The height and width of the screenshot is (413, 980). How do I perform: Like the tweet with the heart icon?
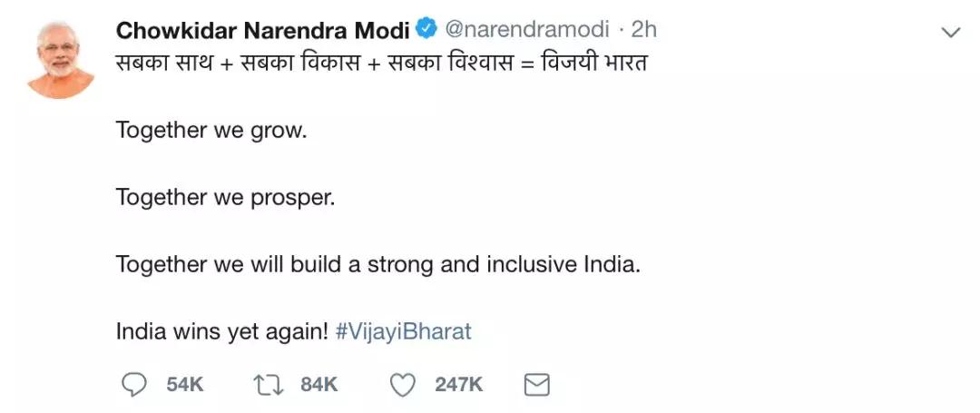402,385
